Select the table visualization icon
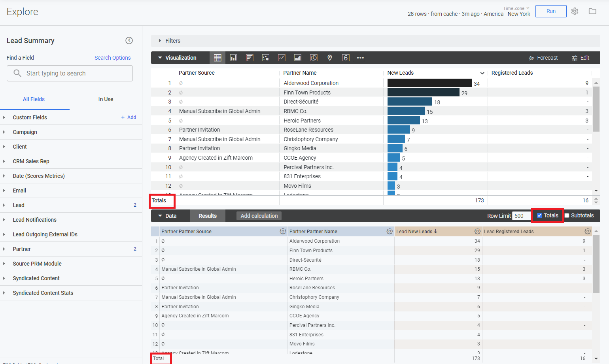Image resolution: width=609 pixels, height=364 pixels. (217, 58)
